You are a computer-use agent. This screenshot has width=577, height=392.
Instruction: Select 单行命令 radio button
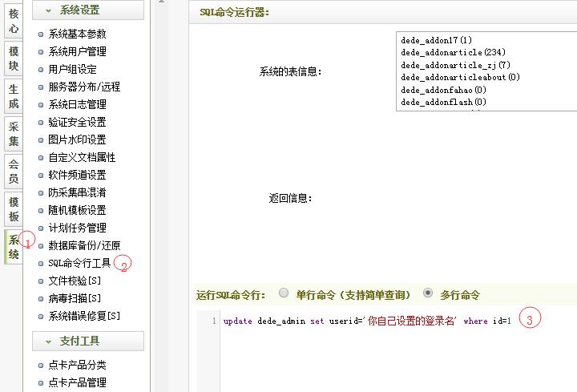[x=284, y=294]
